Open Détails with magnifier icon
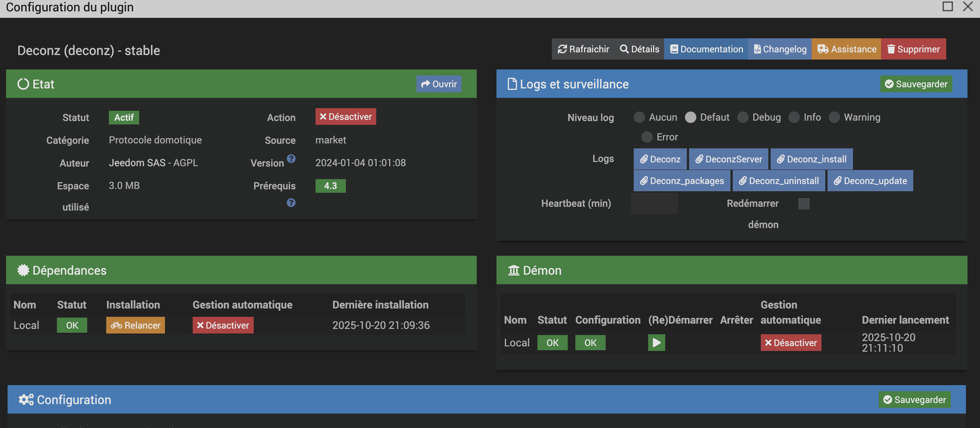This screenshot has width=980, height=428. [x=639, y=49]
